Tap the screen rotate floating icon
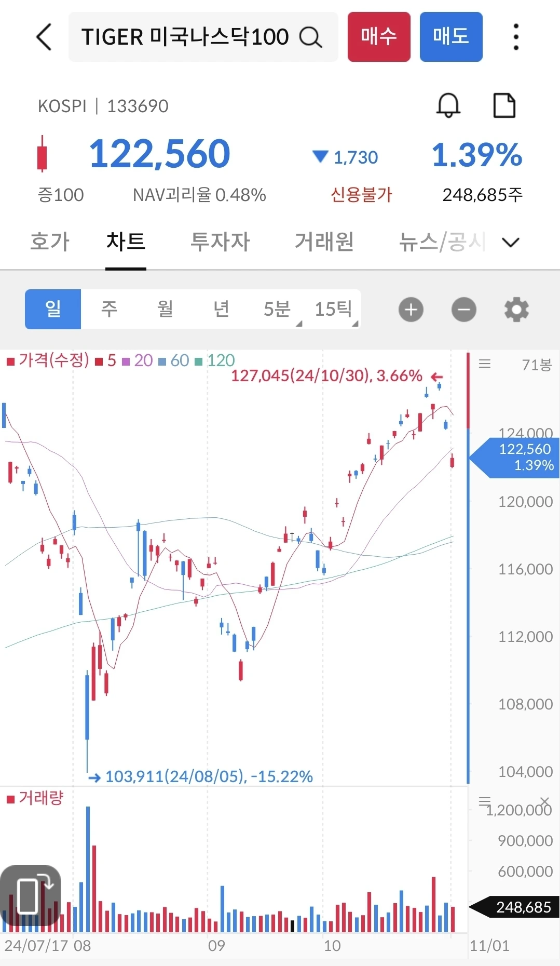560x966 pixels. click(x=31, y=896)
